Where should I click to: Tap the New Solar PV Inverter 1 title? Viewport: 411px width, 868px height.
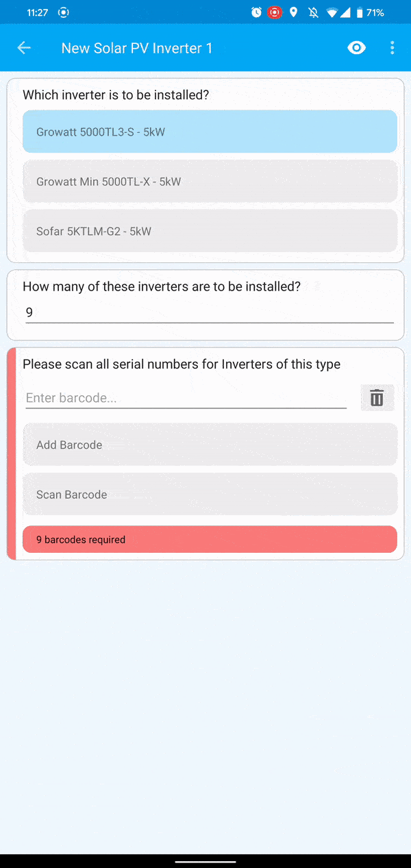point(137,48)
